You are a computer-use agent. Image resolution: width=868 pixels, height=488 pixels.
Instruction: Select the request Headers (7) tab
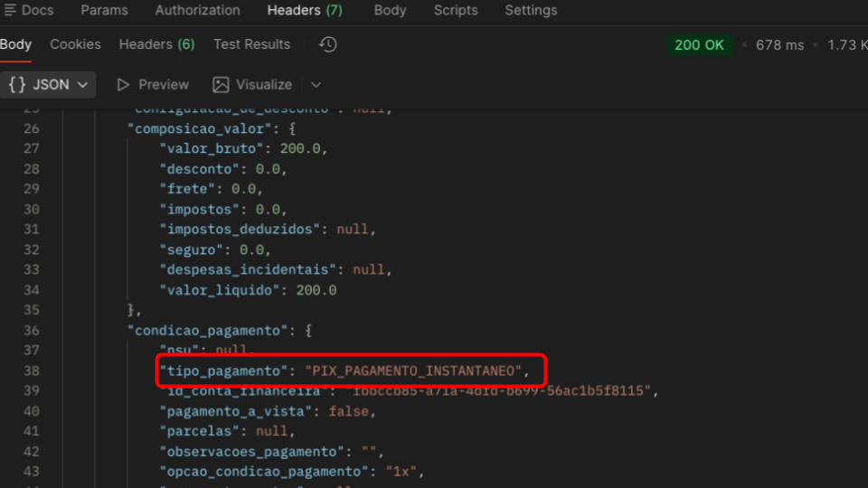pos(305,10)
